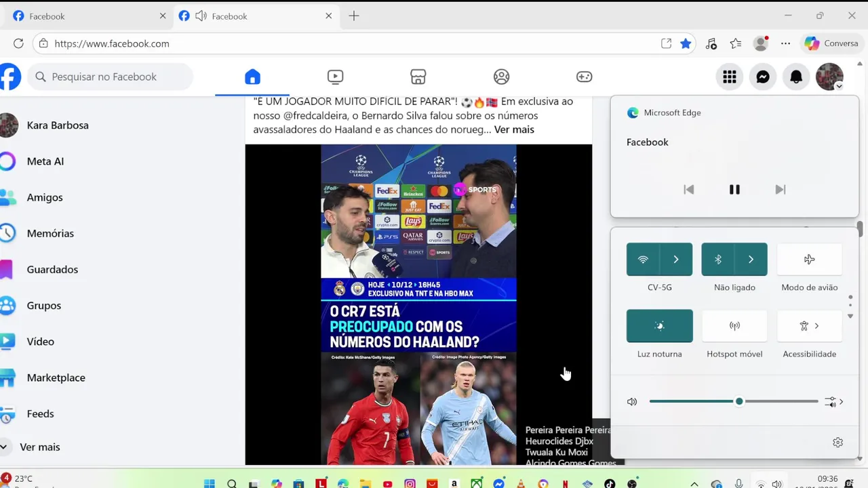The image size is (868, 488).
Task: Open Messenger chats icon
Action: point(763,77)
